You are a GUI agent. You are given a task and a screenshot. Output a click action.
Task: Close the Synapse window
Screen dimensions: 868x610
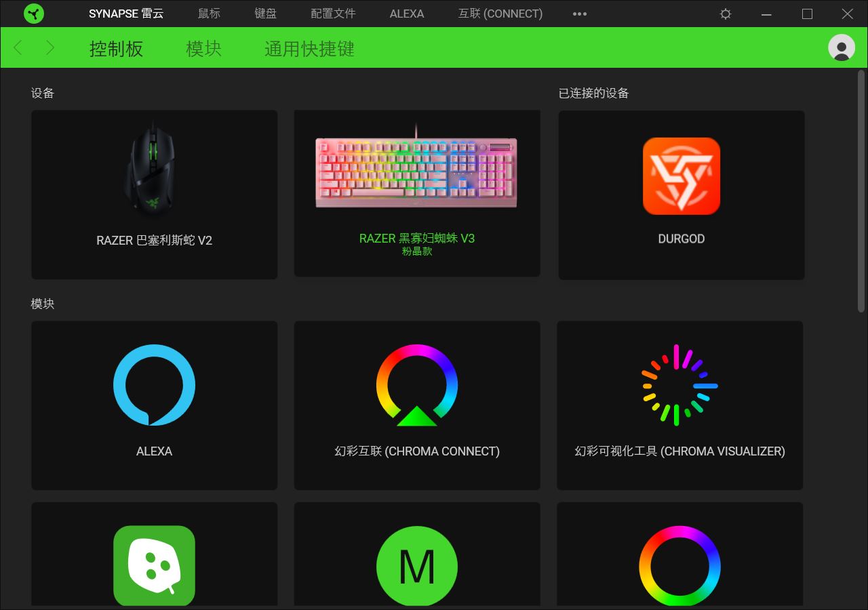(x=848, y=14)
